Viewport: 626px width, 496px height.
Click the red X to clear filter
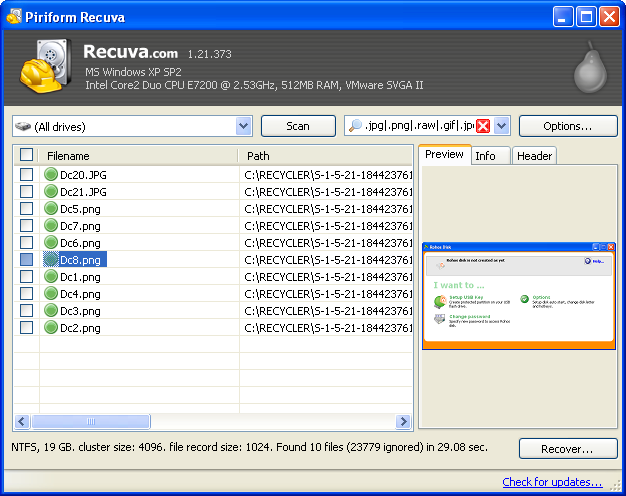point(483,126)
